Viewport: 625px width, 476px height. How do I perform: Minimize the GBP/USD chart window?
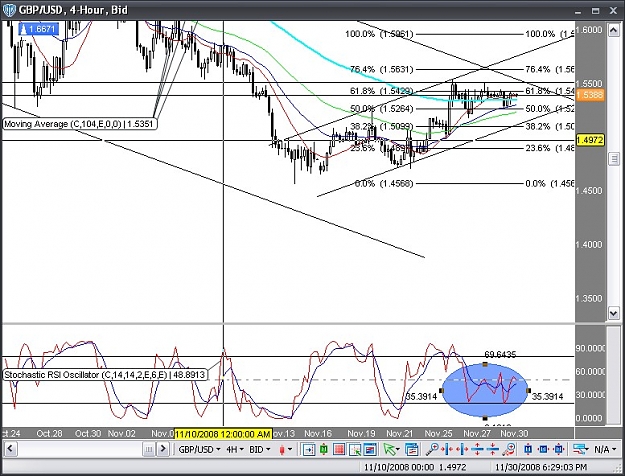click(578, 11)
